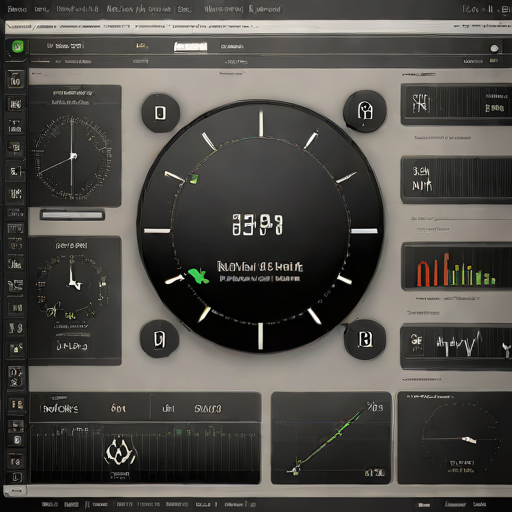Click the white knot logo in the bottom-left panel
Image resolution: width=512 pixels, height=512 pixels.
[120, 452]
